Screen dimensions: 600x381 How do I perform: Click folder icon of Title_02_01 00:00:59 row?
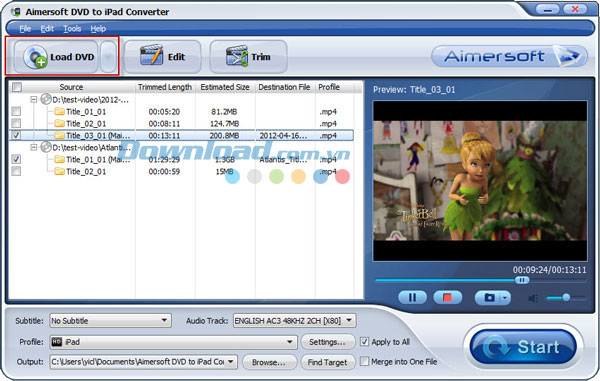(59, 171)
